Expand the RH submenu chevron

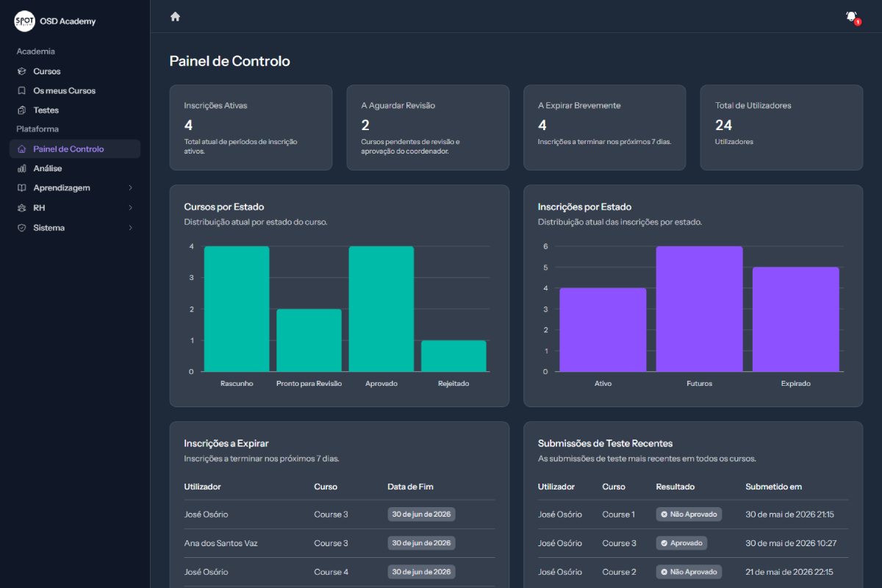[130, 208]
